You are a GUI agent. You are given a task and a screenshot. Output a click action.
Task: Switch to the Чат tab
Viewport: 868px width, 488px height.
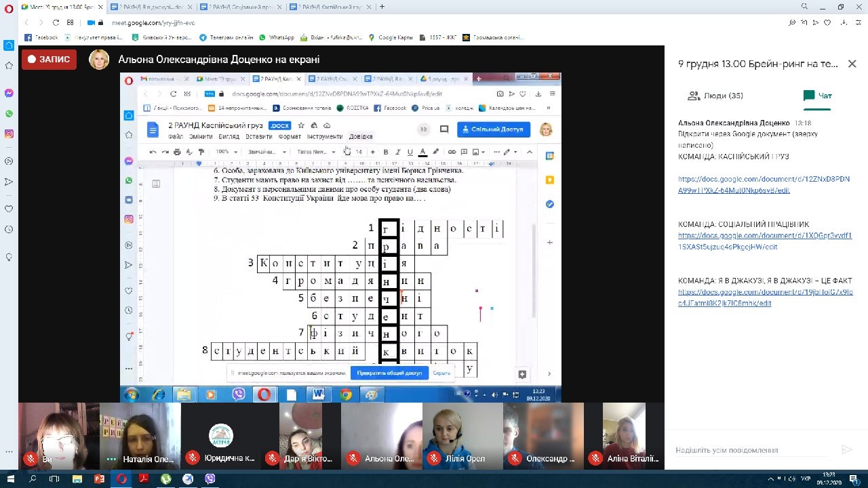817,96
